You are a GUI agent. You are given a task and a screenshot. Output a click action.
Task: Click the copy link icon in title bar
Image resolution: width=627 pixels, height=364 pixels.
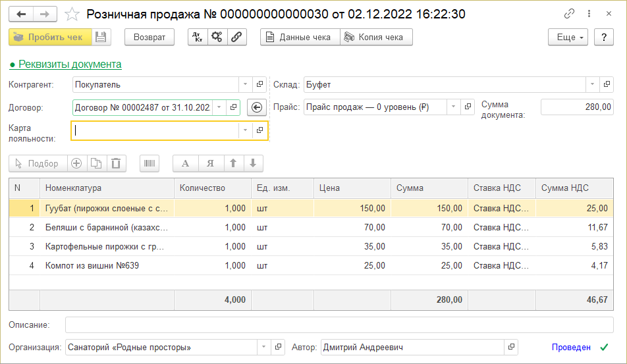569,14
